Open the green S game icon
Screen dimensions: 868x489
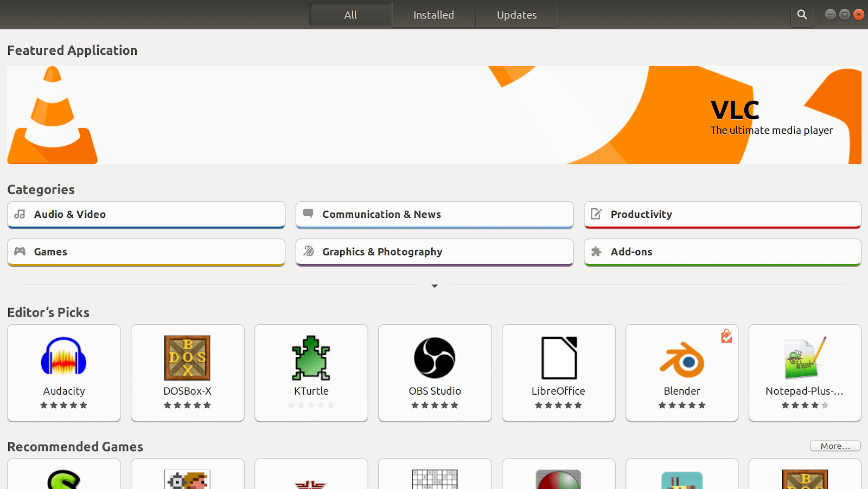[64, 479]
